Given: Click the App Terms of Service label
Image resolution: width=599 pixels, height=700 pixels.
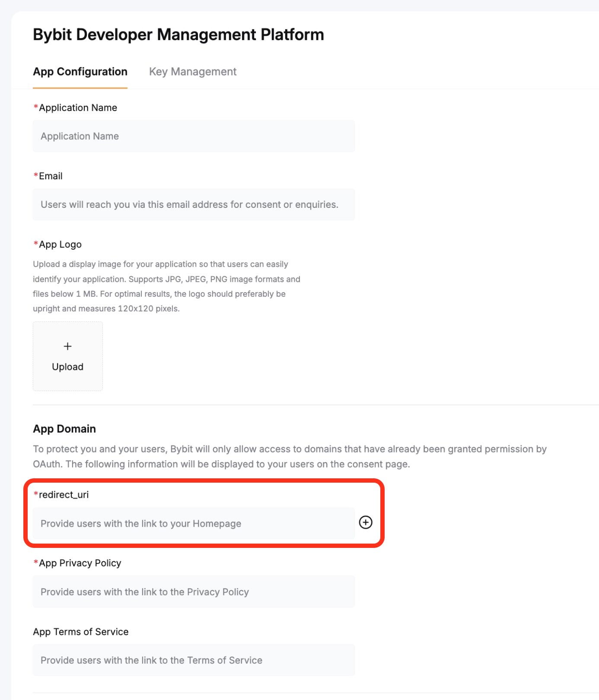Looking at the screenshot, I should pyautogui.click(x=81, y=632).
